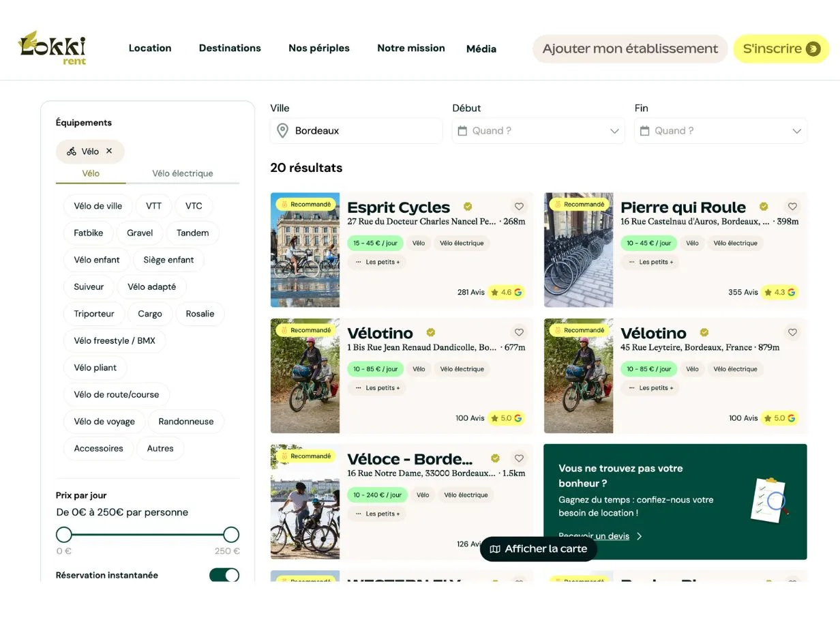Switch to the Vélo électrique tab
This screenshot has width=840, height=633.
click(x=183, y=173)
